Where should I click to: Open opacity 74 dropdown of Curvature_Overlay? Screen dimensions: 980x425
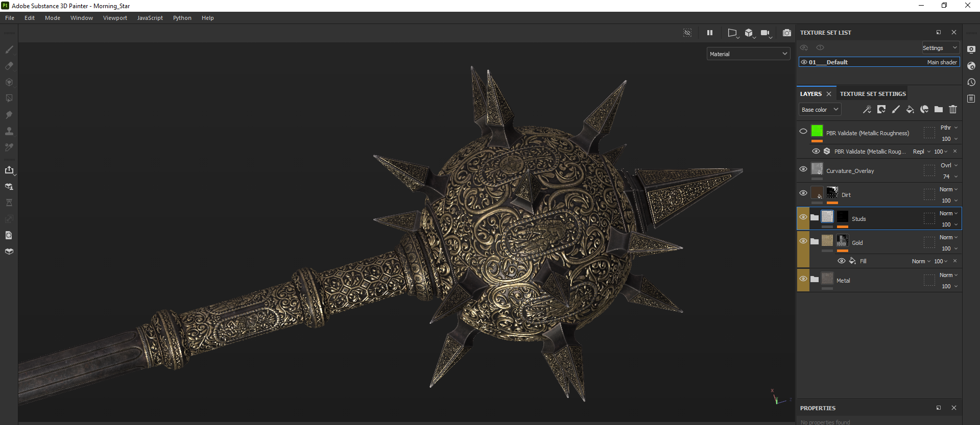pos(949,177)
